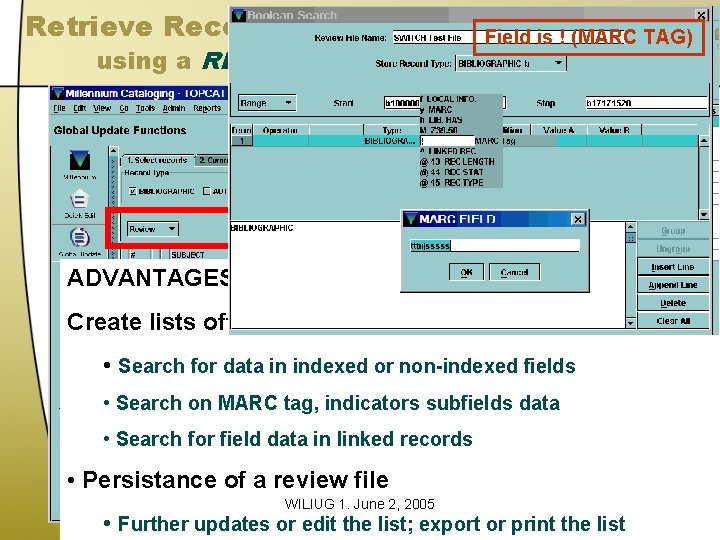Click the scroll-up arrow beside the sidebar

(x=113, y=151)
